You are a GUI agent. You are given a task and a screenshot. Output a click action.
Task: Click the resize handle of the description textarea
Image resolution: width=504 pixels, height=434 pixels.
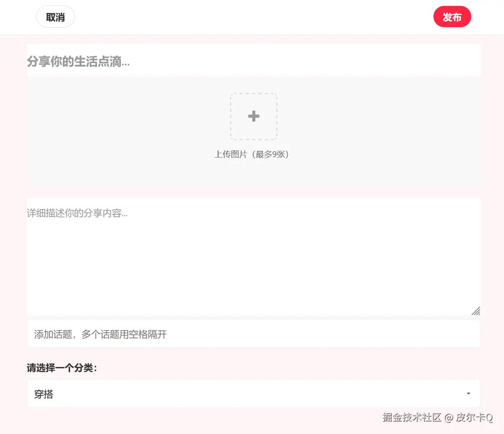coord(476,311)
